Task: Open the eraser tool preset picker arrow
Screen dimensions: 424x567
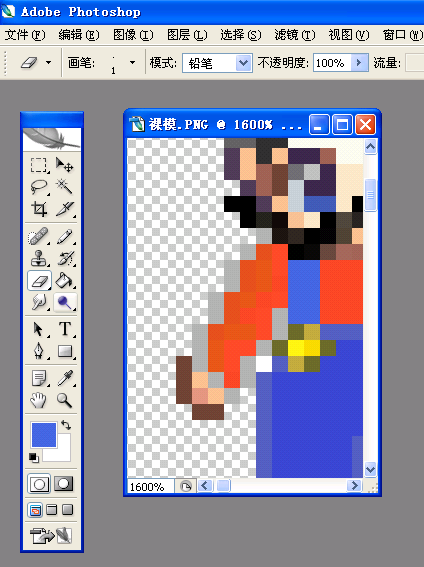Action: click(48, 63)
